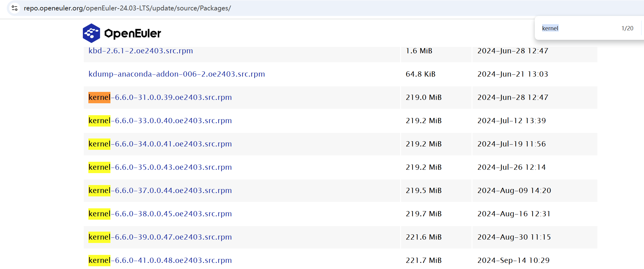The height and width of the screenshot is (269, 644).
Task: Click the OpenEuler wordmark text
Action: 133,33
